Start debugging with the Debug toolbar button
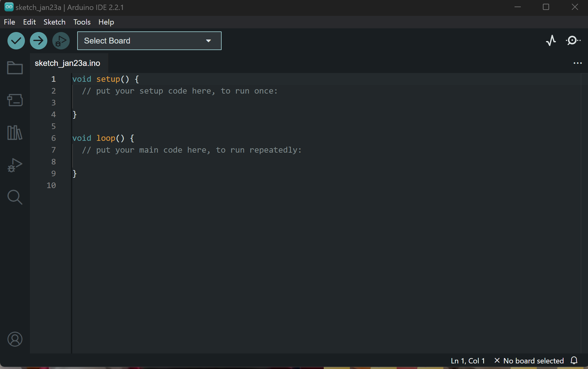 [x=61, y=41]
